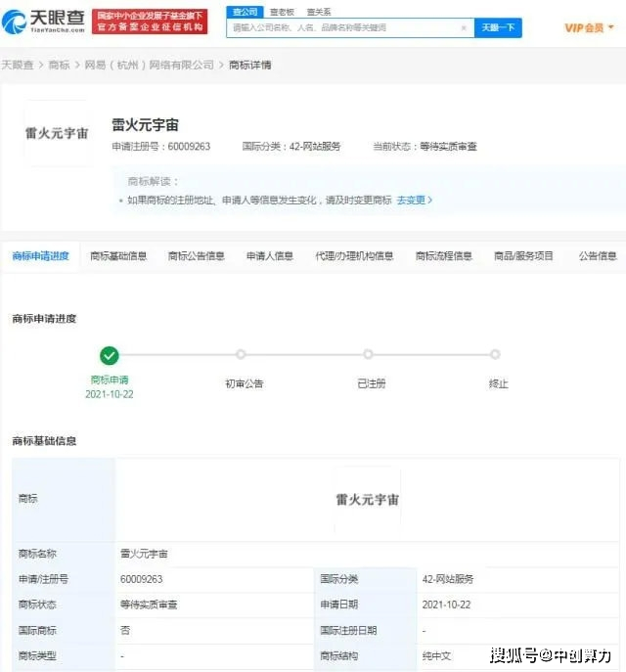Expand the VIP会员 dropdown
Viewport: 626px width, 672px height.
pos(590,27)
